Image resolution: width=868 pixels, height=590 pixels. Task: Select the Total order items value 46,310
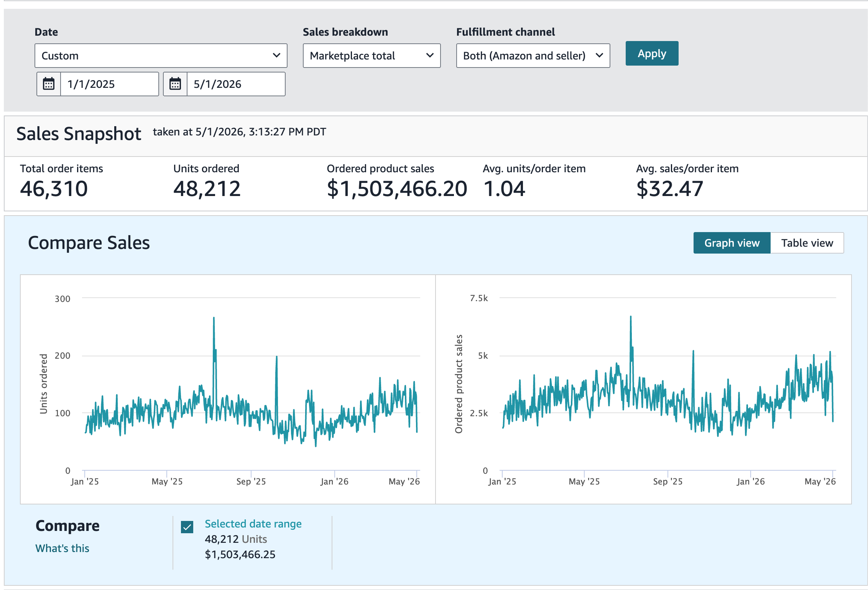tap(54, 189)
